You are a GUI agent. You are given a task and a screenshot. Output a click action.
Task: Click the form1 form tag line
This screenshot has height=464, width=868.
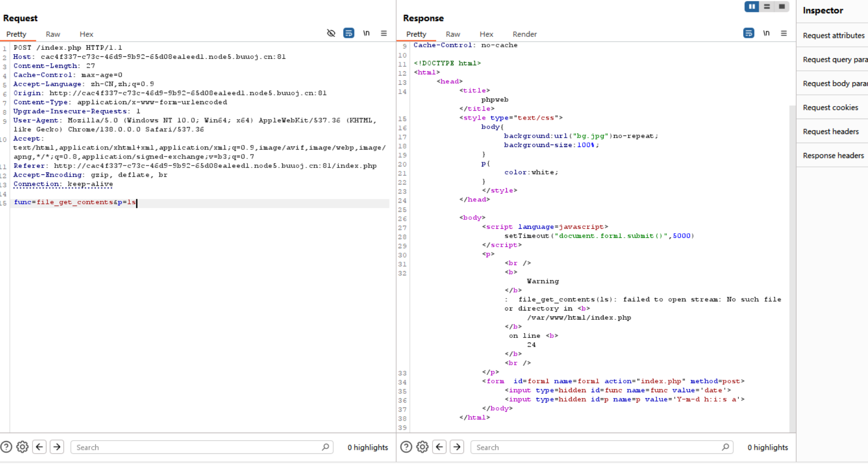[613, 381]
